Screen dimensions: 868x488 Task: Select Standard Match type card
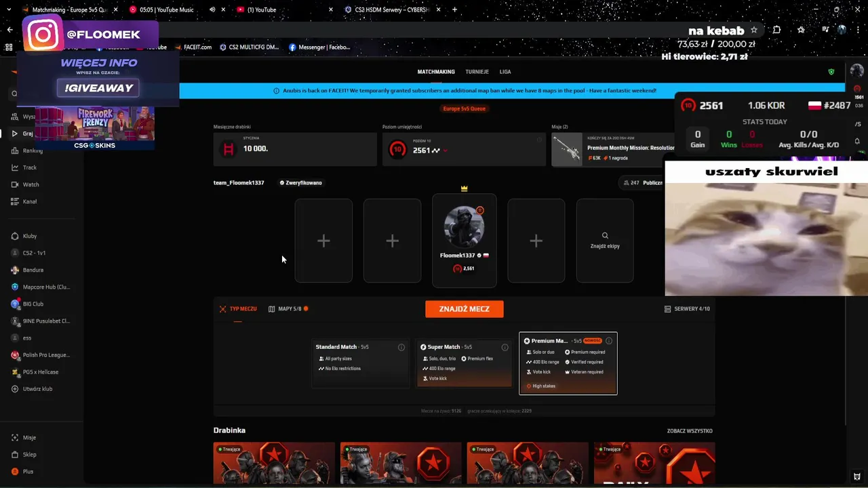361,363
